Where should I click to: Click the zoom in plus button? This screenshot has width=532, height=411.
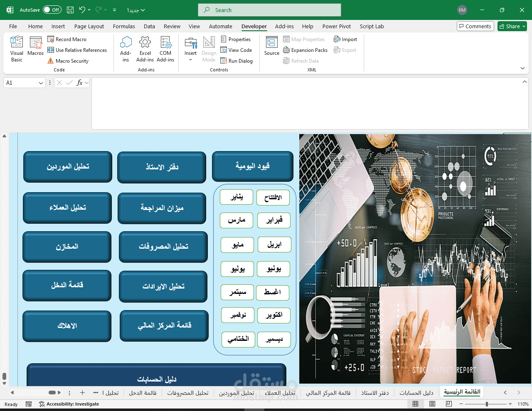click(x=510, y=404)
